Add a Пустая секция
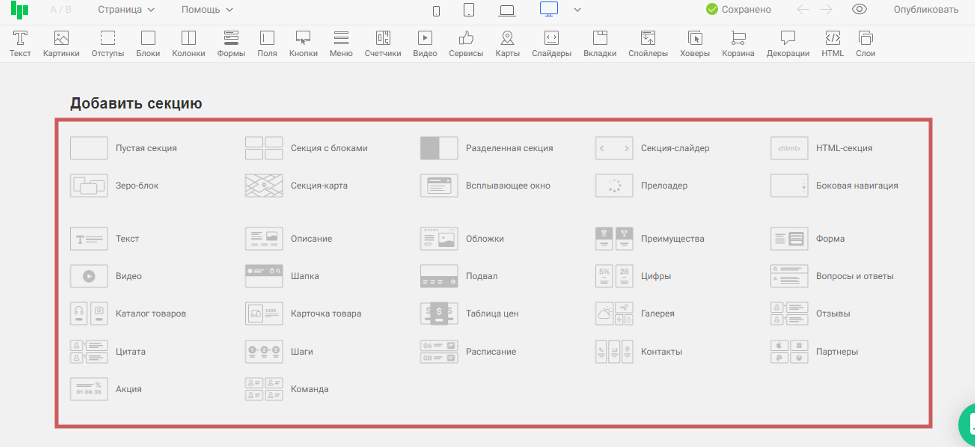The image size is (975, 447). [124, 148]
